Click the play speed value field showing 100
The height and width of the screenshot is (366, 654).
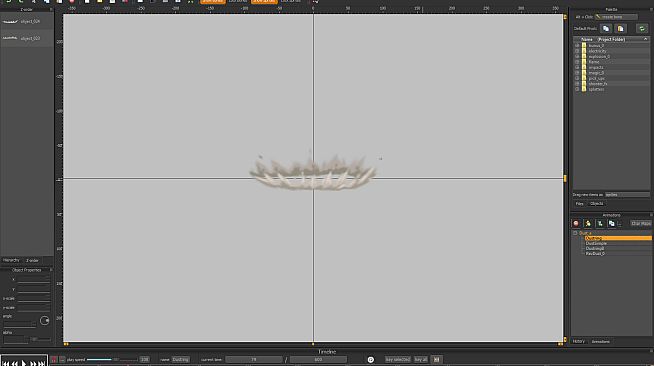[144, 359]
